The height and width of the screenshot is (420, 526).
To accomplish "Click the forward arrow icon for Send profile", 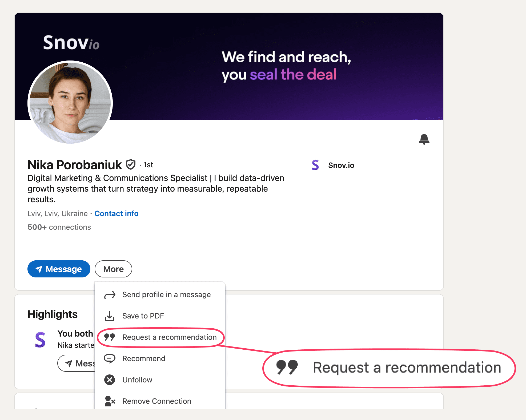I will pyautogui.click(x=110, y=295).
